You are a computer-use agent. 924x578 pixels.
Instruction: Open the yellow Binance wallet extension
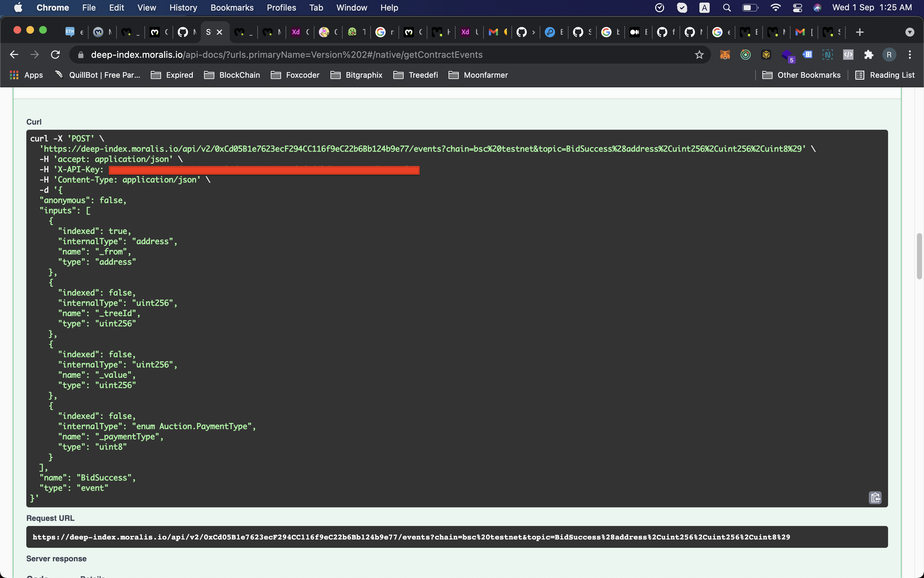click(766, 55)
